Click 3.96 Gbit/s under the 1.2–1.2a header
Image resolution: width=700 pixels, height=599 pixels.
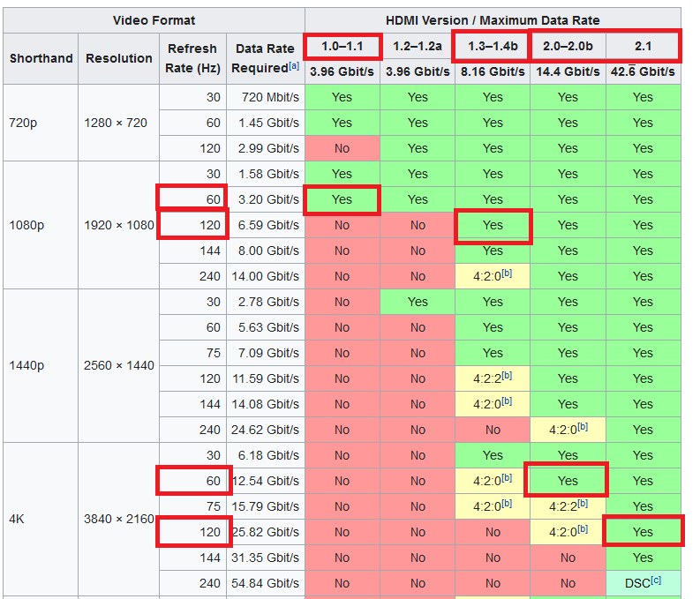point(418,71)
